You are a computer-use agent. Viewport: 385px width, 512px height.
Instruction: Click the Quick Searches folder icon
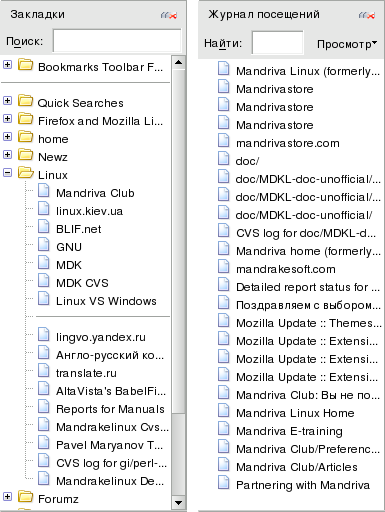(25, 100)
